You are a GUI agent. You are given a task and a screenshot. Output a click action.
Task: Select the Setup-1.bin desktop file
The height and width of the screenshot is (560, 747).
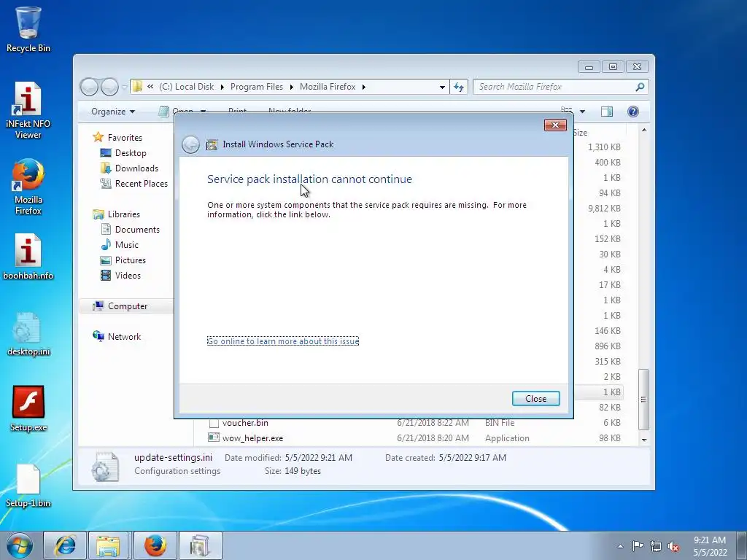(x=28, y=485)
